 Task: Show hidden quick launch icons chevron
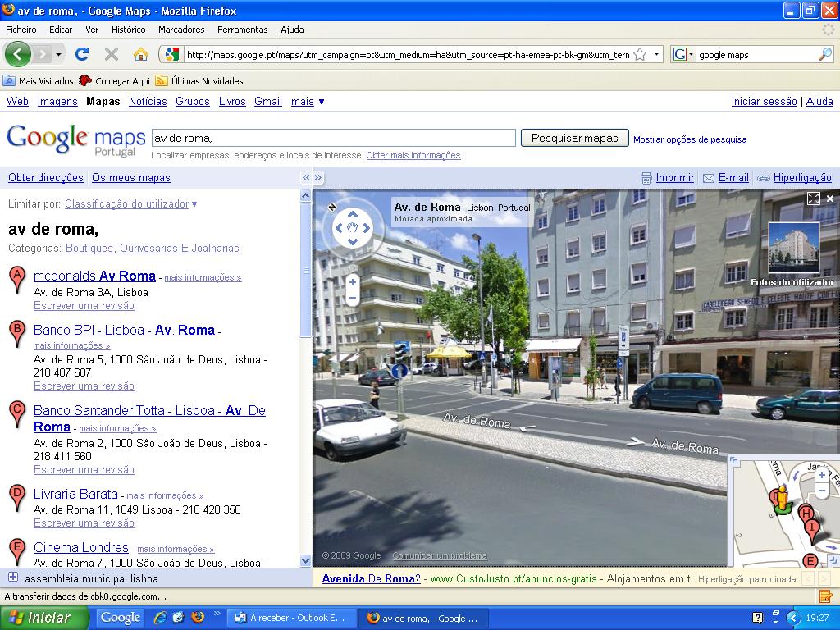pos(217,614)
